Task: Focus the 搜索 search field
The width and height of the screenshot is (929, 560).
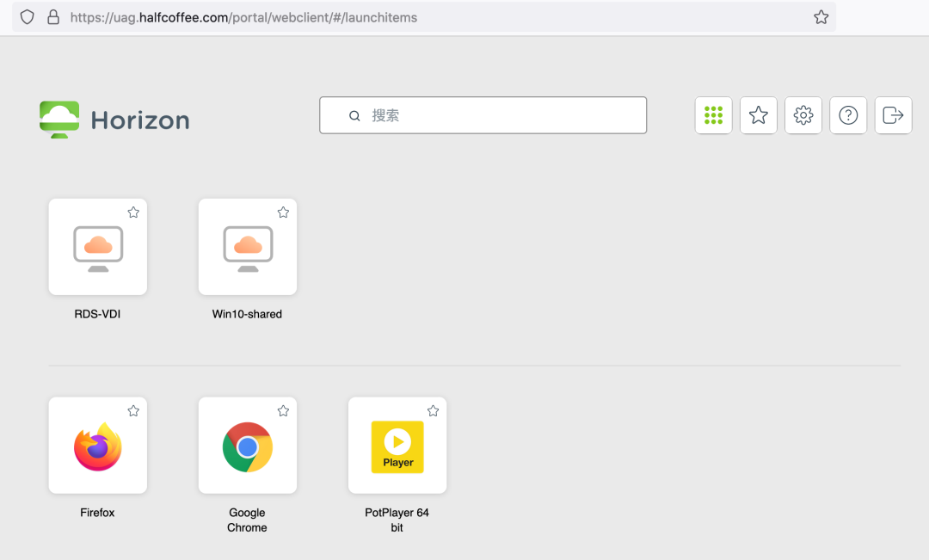Action: pos(483,115)
